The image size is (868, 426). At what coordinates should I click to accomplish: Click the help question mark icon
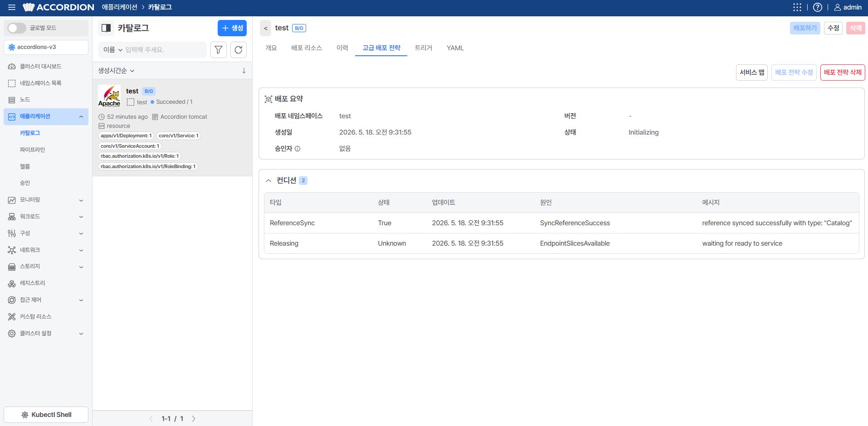click(x=818, y=7)
